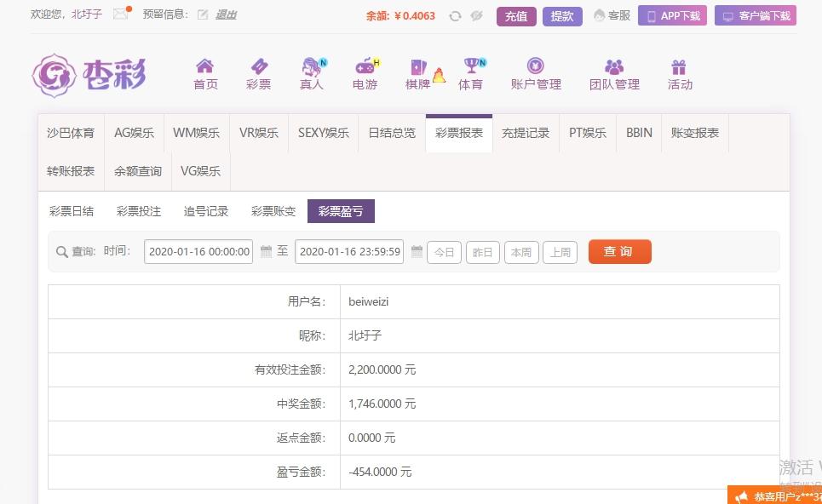This screenshot has width=822, height=504.
Task: Click the orange 查询 button
Action: point(619,251)
